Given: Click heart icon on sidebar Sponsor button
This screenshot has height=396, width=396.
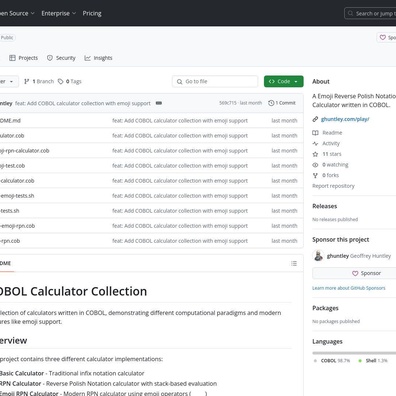Looking at the screenshot, I should [355, 273].
